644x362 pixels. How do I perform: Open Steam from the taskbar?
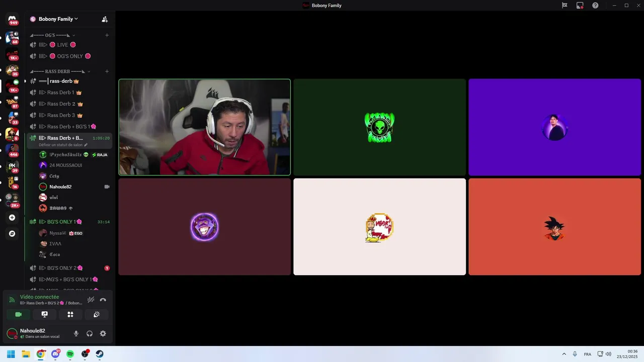[x=100, y=354]
